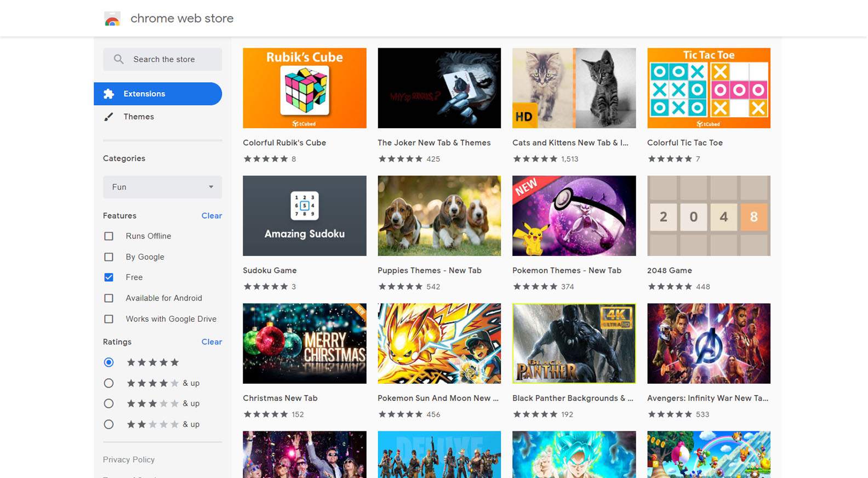Tick the By Google checkbox
Image resolution: width=868 pixels, height=478 pixels.
coord(108,257)
